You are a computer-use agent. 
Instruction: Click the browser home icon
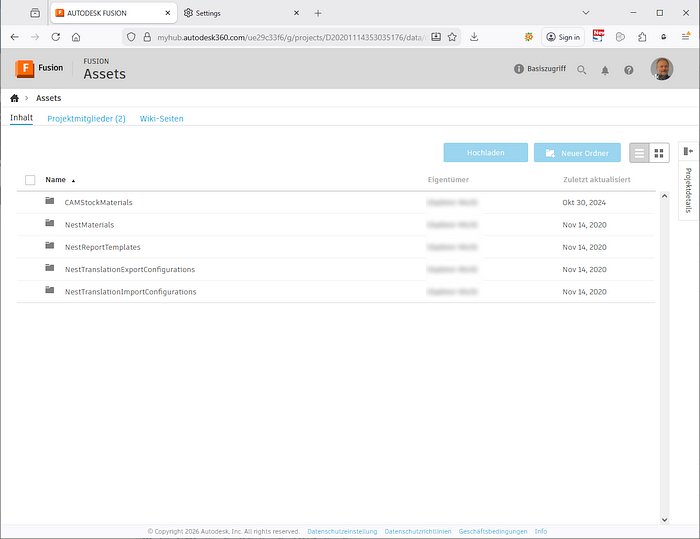(76, 37)
